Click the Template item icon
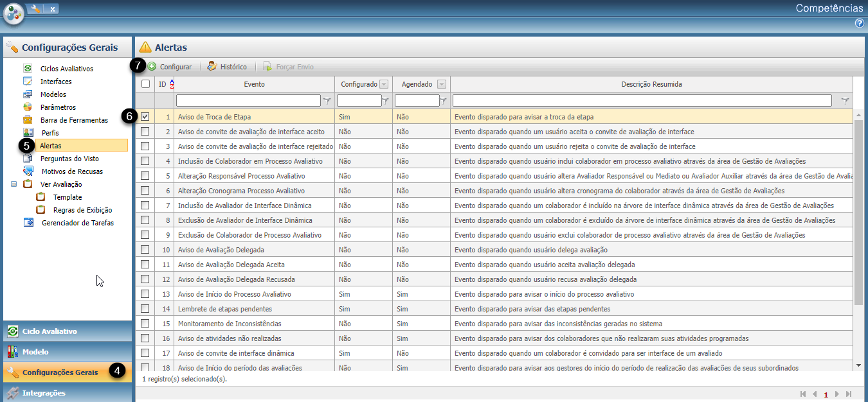Image resolution: width=868 pixels, height=402 pixels. (41, 197)
